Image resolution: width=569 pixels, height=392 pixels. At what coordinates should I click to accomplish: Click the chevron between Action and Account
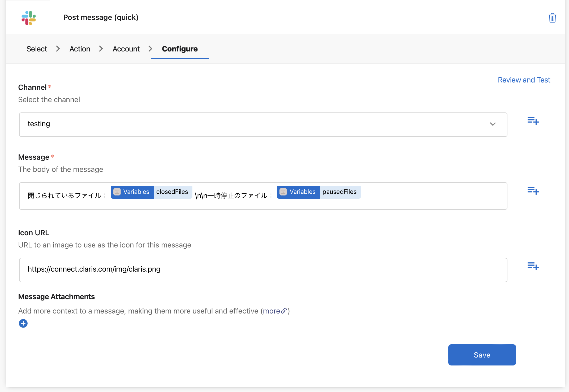pos(101,49)
